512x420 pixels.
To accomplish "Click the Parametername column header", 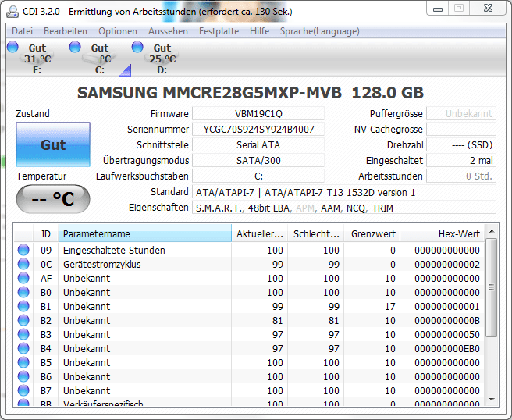I will click(x=145, y=234).
